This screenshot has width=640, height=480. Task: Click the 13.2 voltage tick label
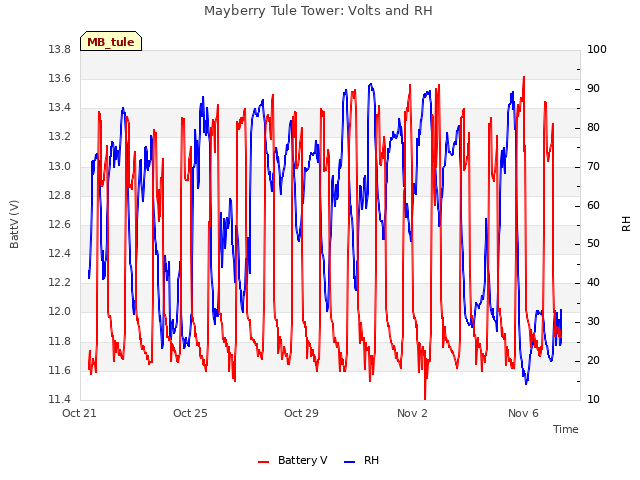tap(60, 137)
